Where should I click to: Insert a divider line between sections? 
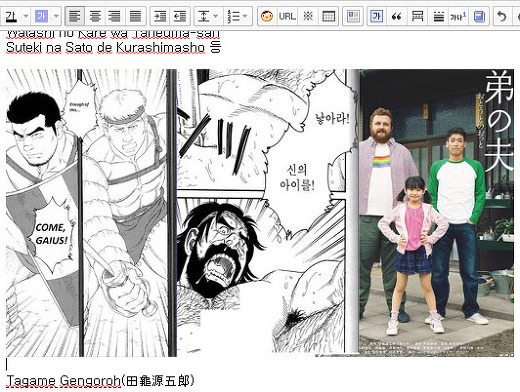click(x=417, y=16)
